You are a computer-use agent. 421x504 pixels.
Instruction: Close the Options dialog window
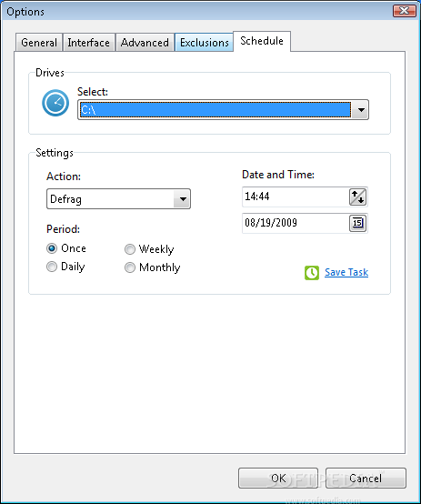(404, 11)
